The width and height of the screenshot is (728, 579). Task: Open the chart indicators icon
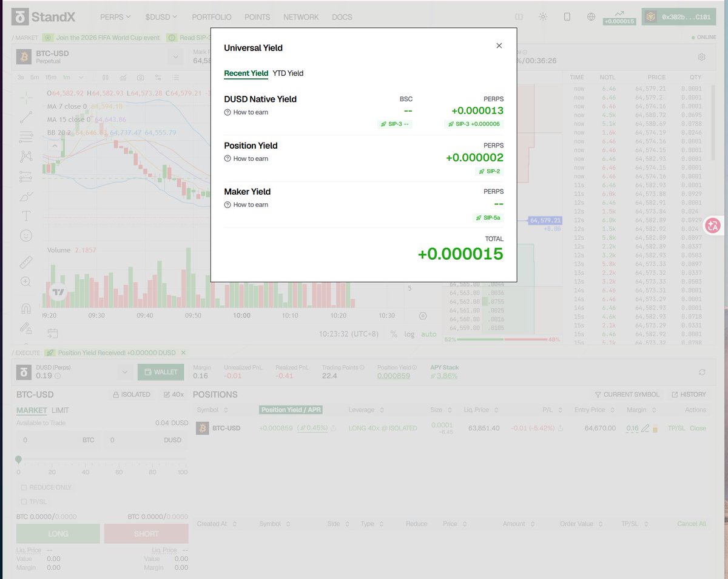point(123,77)
